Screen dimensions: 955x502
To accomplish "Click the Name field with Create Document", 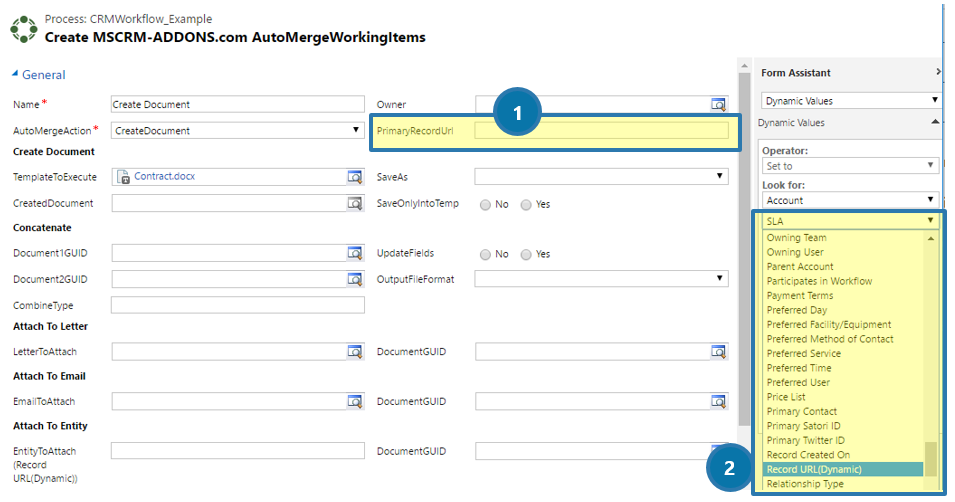I will coord(238,104).
